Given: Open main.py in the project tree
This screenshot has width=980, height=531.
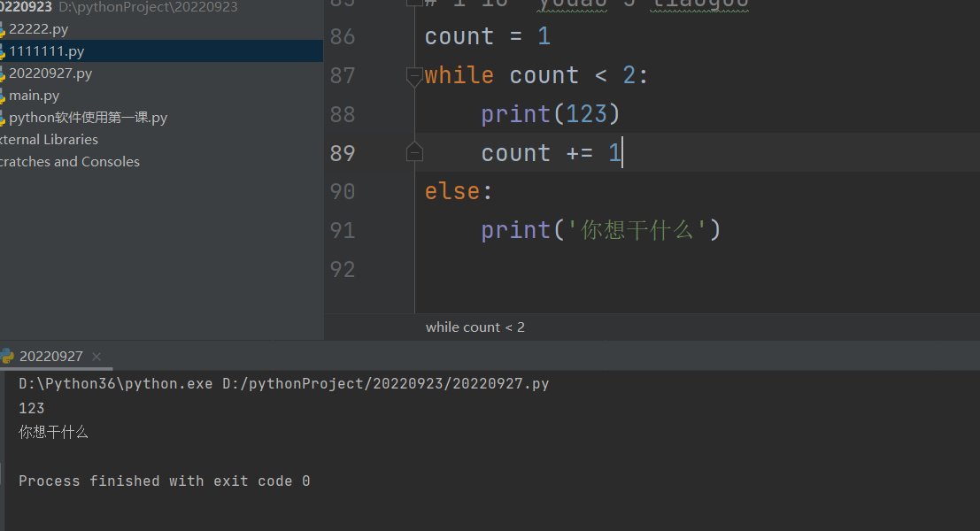Looking at the screenshot, I should (x=34, y=95).
